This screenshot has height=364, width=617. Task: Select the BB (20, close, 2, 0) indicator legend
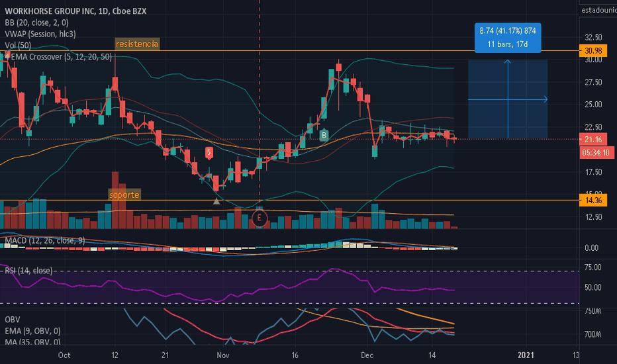click(36, 23)
